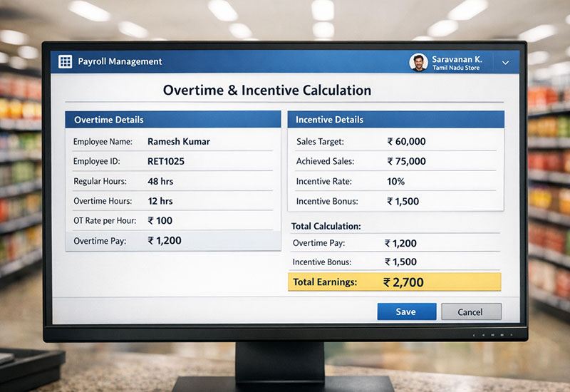The image size is (570, 392).
Task: Open the user profile avatar of Saravanan K.
Action: click(418, 62)
